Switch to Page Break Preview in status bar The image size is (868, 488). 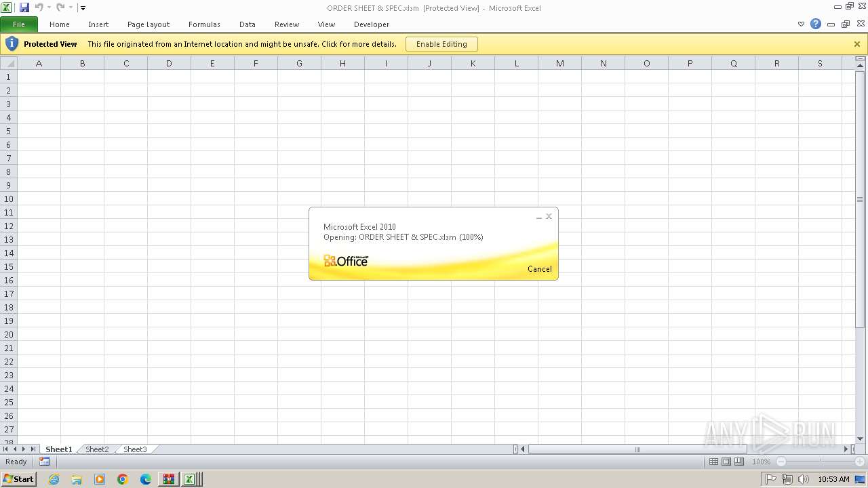(739, 462)
